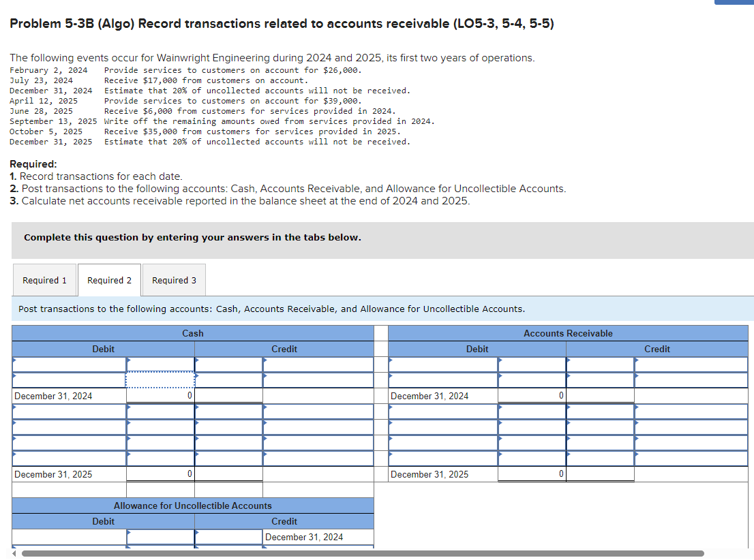Viewport: 754px width, 560px height.
Task: Switch to the Required 3 tab
Action: (174, 280)
